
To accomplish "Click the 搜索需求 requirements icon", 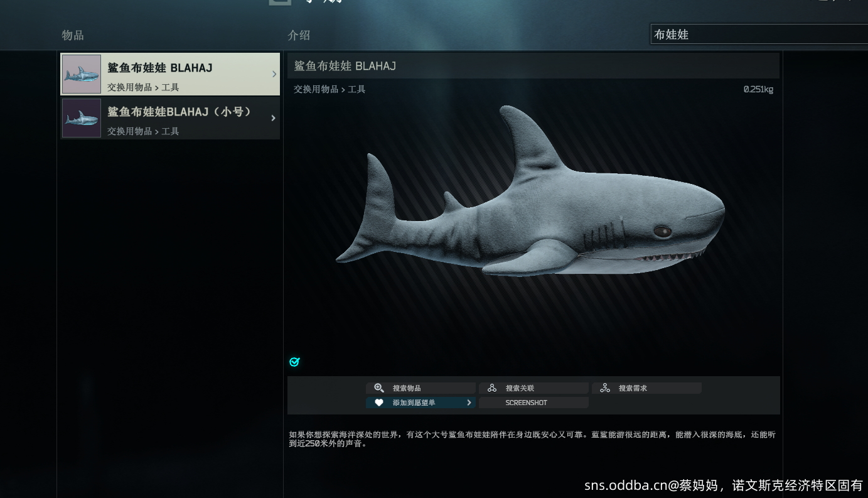I will point(605,388).
